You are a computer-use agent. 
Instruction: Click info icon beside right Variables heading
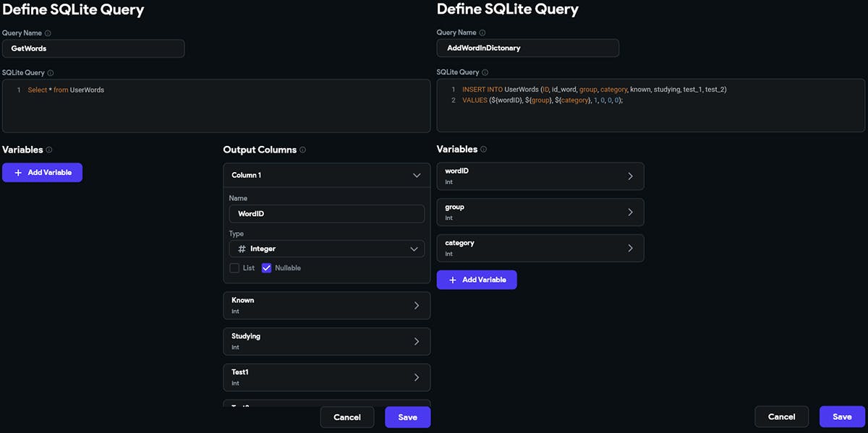click(x=483, y=150)
